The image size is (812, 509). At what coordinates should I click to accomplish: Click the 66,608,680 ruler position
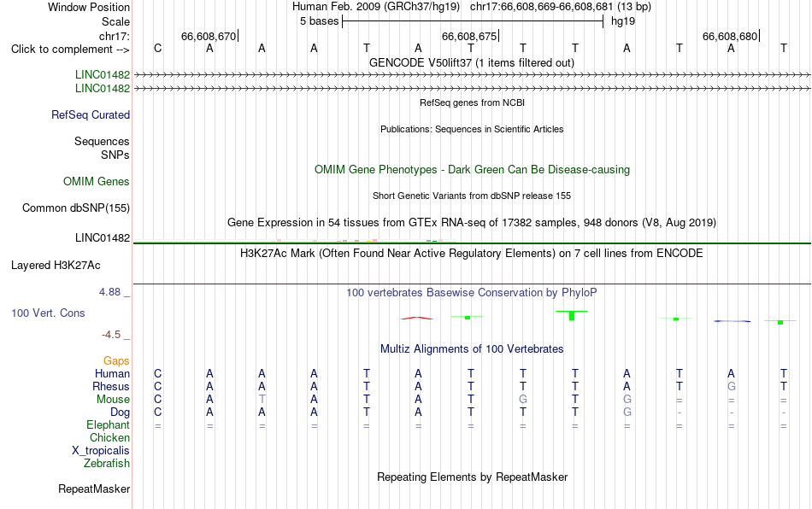pyautogui.click(x=730, y=36)
